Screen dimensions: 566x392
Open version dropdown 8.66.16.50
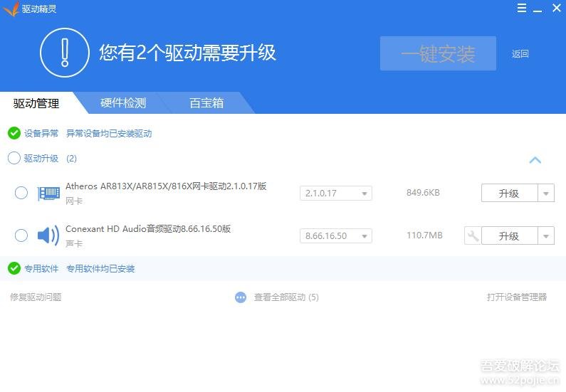(336, 236)
